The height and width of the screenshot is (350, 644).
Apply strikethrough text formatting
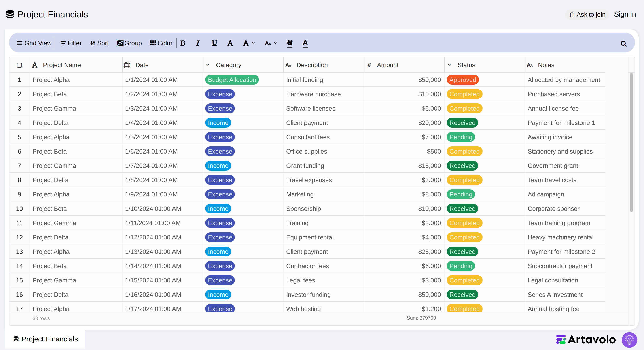click(x=230, y=43)
